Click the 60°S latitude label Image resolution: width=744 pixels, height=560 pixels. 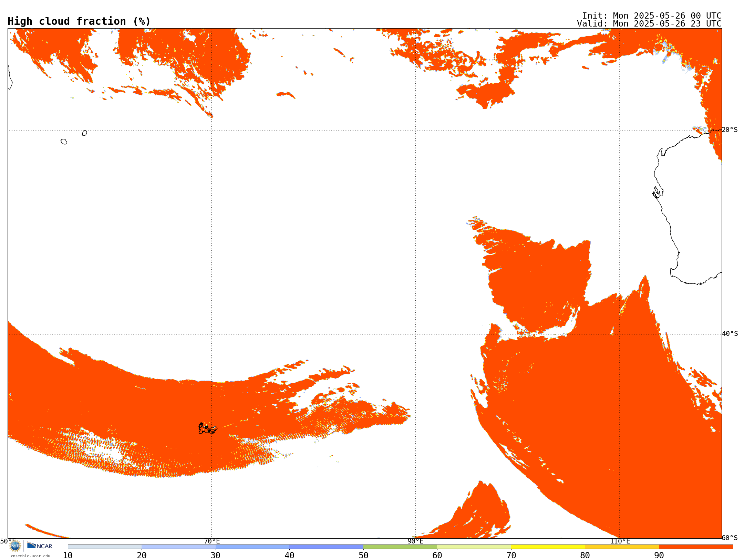[x=730, y=538]
